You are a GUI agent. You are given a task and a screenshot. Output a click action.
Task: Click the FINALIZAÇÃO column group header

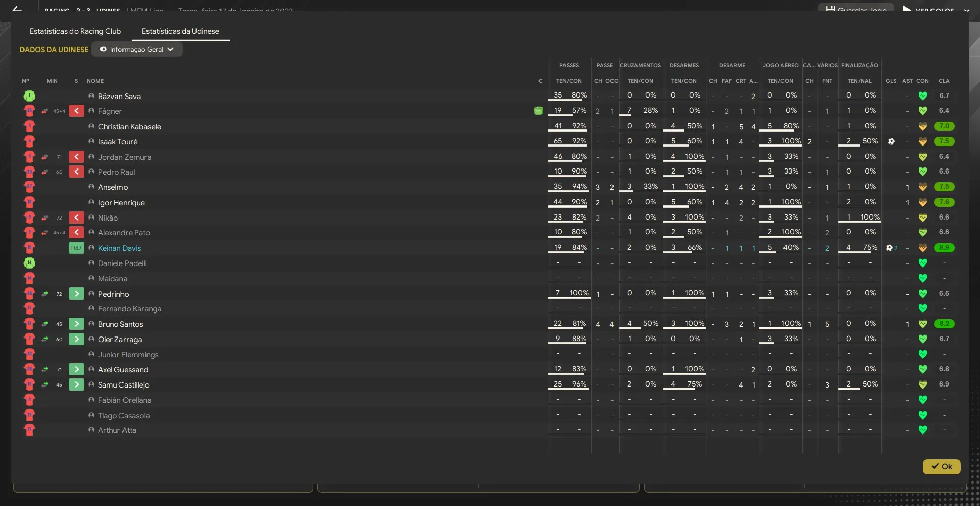[x=860, y=65]
